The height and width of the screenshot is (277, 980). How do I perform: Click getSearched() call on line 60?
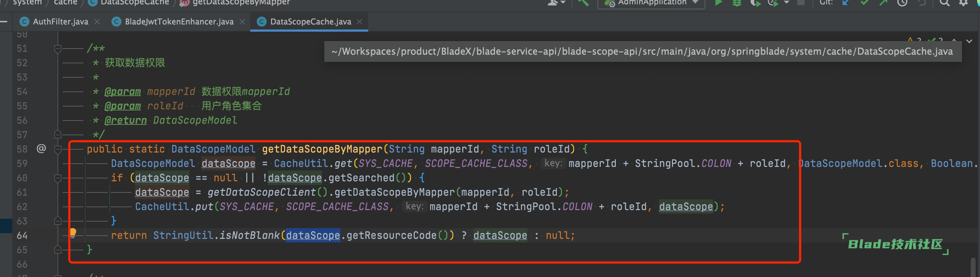click(x=368, y=178)
